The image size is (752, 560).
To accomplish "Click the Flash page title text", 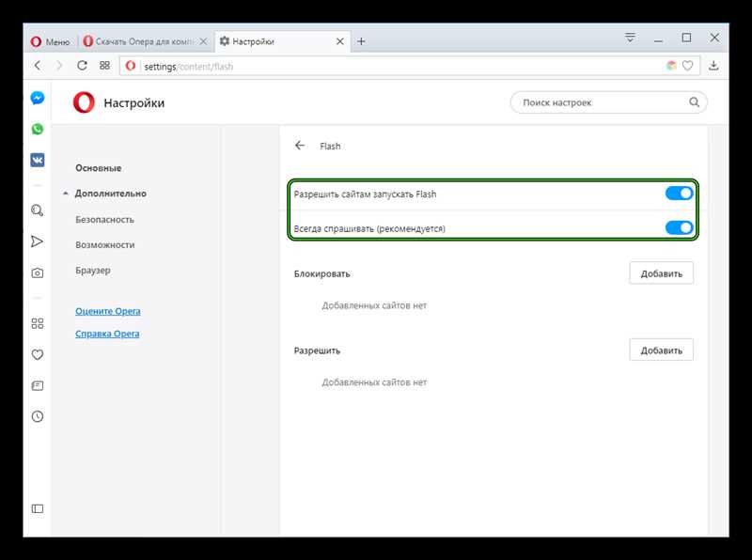I will pos(331,147).
